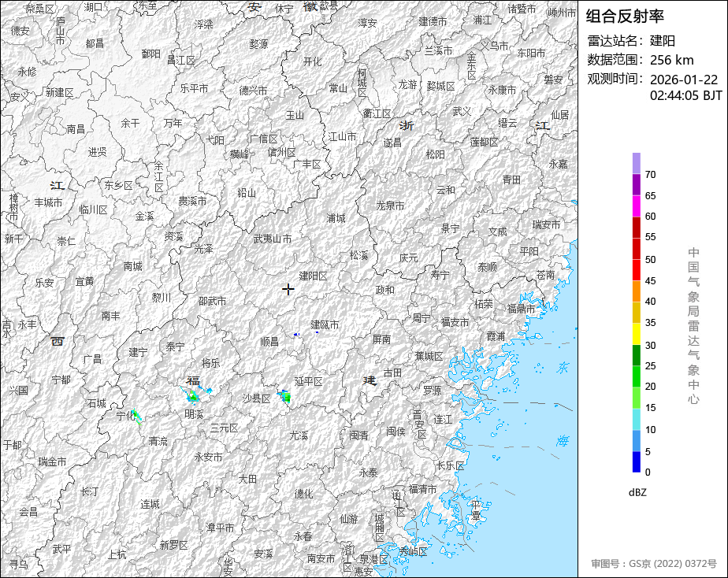Select the yellow 30–35 dBZ legend swatch
Image resolution: width=728 pixels, height=578 pixels.
(636, 334)
